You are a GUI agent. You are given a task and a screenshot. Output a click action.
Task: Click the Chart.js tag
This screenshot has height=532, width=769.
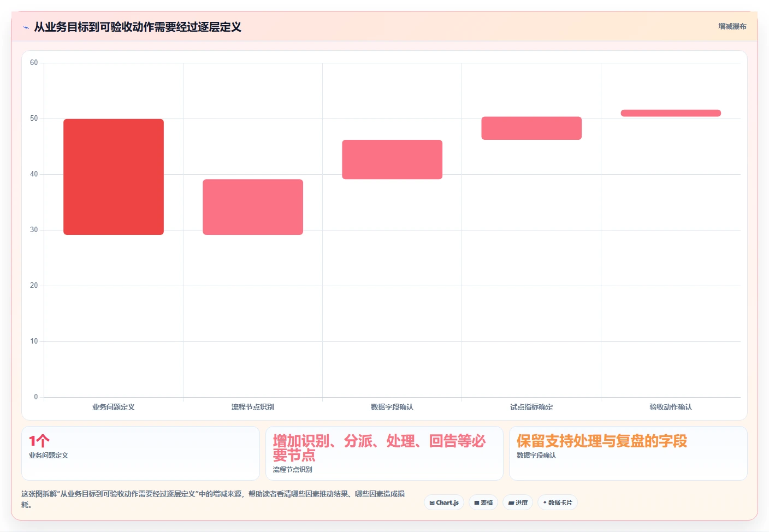tap(444, 503)
